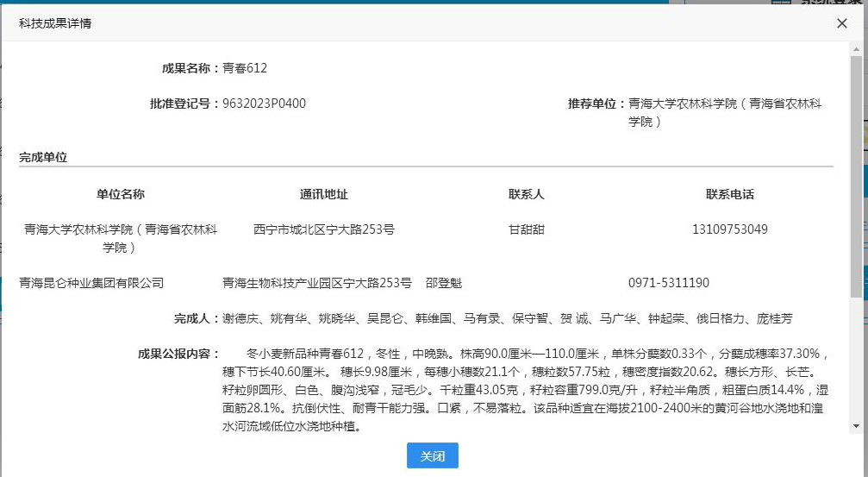The width and height of the screenshot is (868, 477).
Task: Click the 科技成果详情 dialog title
Action: 55,23
